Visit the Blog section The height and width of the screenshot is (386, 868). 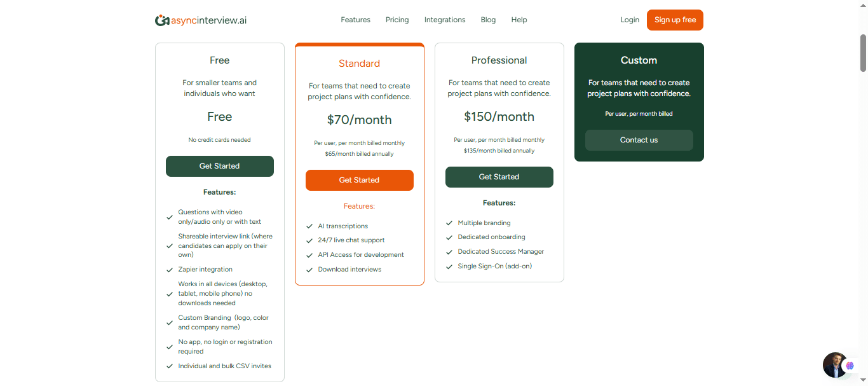[x=488, y=20]
